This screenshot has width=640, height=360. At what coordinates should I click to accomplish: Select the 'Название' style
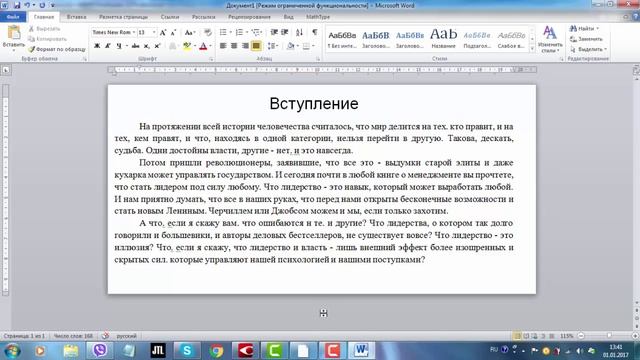click(444, 39)
